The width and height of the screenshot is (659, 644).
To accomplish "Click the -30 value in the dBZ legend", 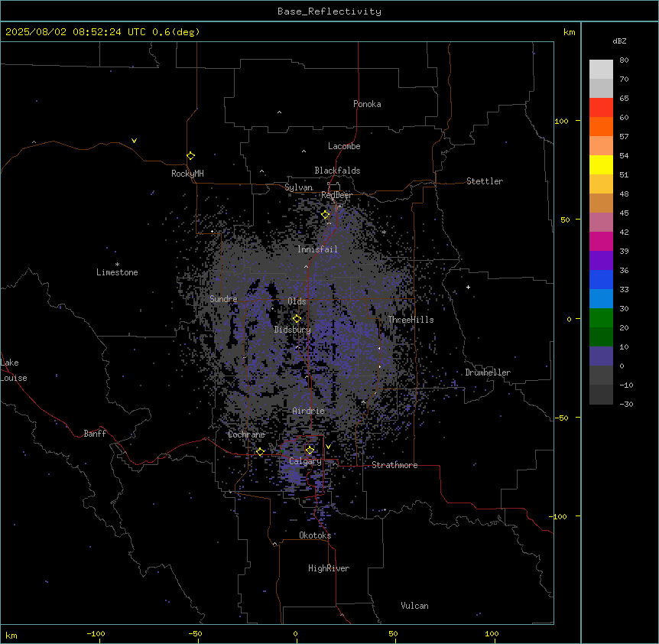I will click(626, 405).
